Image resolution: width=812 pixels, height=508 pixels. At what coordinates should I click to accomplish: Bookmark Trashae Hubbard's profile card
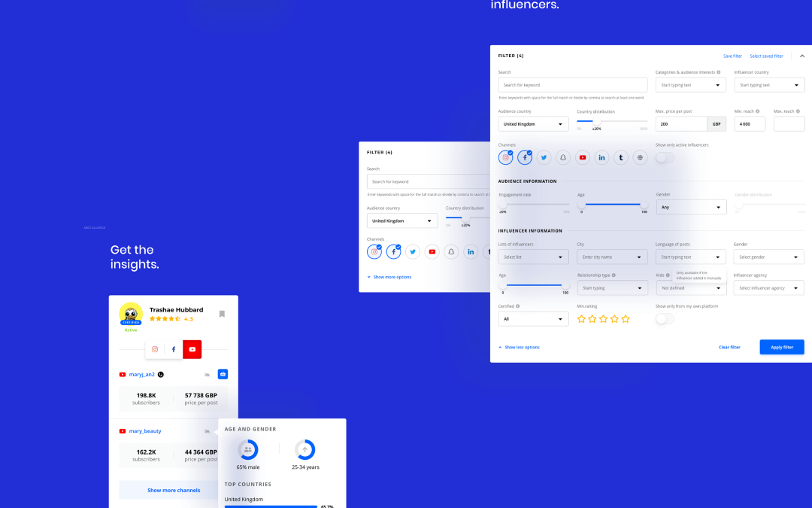222,314
